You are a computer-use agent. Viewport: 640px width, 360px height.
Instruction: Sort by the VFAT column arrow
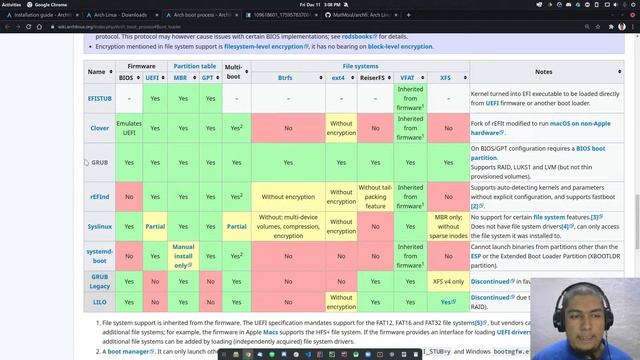click(x=422, y=78)
